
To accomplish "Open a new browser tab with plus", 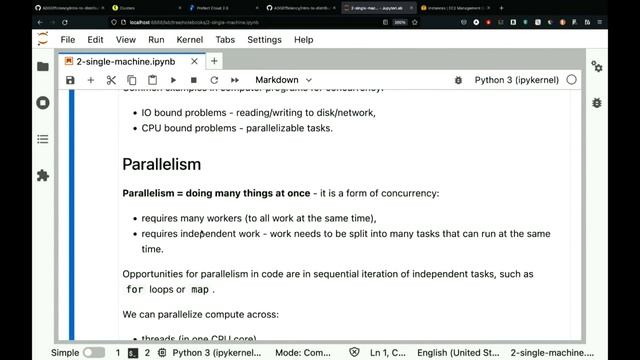I will click(501, 8).
